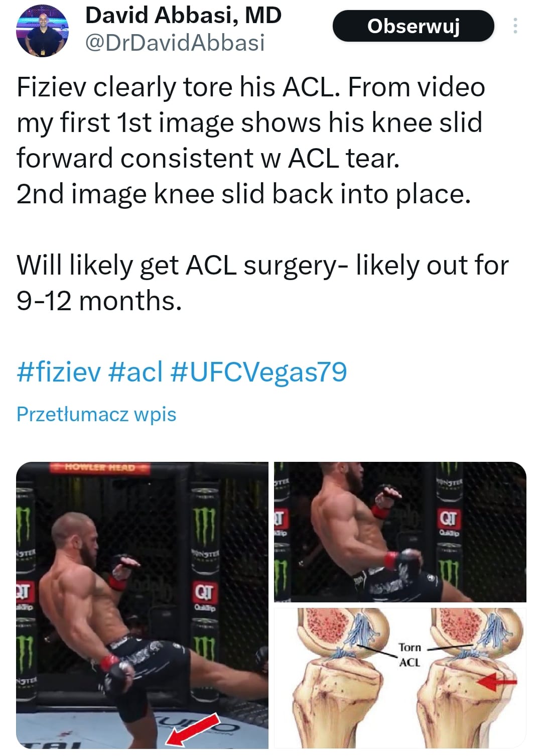Click the David Abbasi, MD display name
The width and height of the screenshot is (542, 756).
pyautogui.click(x=183, y=16)
